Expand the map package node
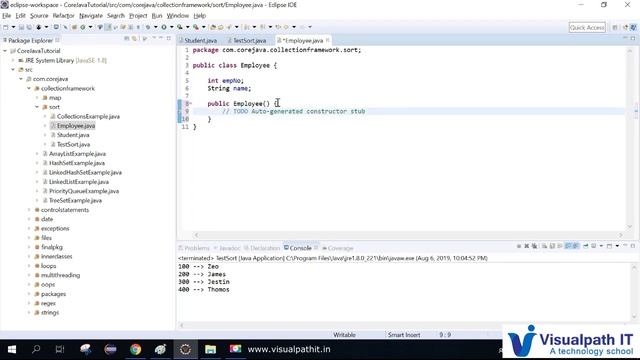Screen dimensions: 640x360 (37, 98)
